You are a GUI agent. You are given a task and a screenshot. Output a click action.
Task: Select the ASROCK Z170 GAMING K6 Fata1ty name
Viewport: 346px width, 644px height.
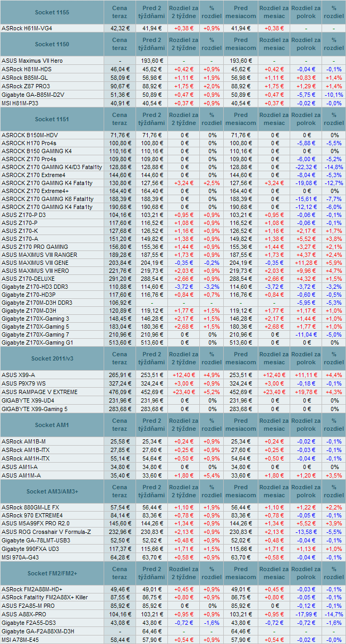[x=47, y=199]
